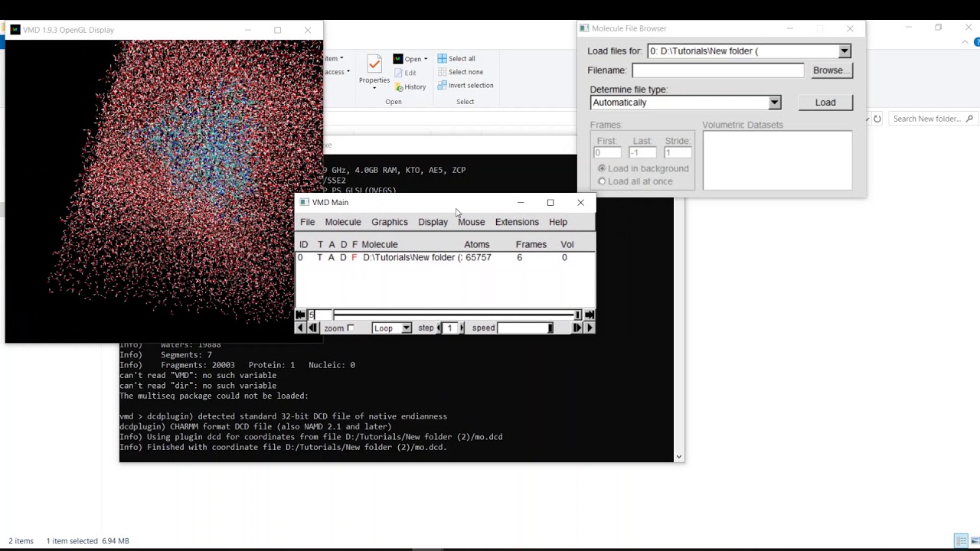Viewport: 980px width, 551px height.
Task: Click the Properties icon in Explorer ribbon
Action: pyautogui.click(x=374, y=65)
